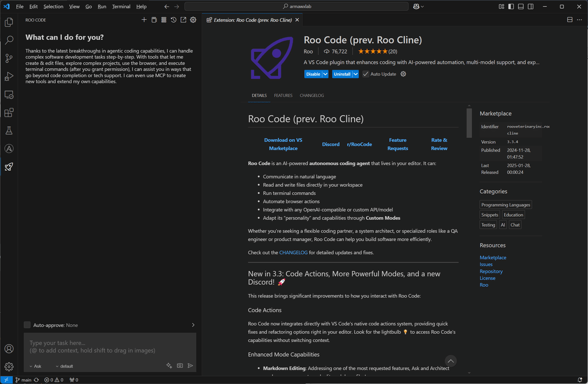Open the CHANGELOG link in the description
The width and height of the screenshot is (588, 384).
point(293,252)
